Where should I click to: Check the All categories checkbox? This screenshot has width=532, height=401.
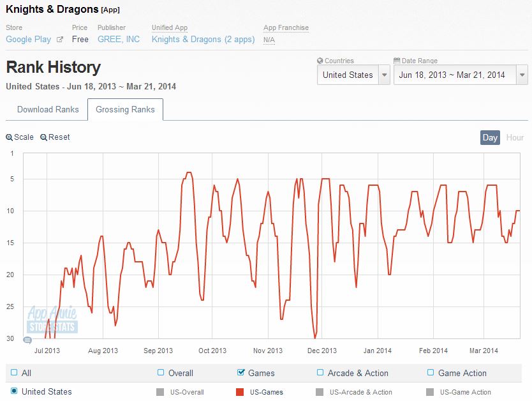pyautogui.click(x=14, y=372)
